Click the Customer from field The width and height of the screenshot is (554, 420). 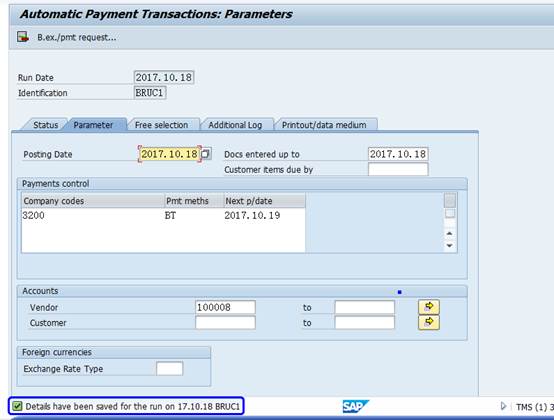225,323
